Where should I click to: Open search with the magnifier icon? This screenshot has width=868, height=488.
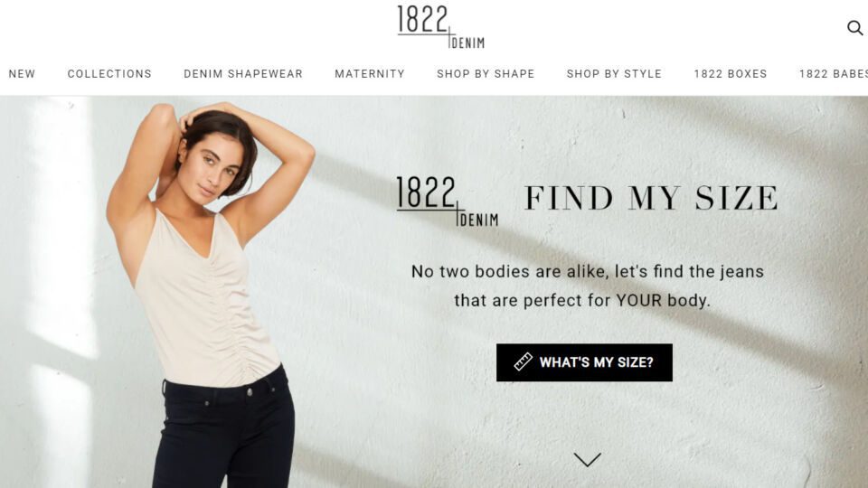click(854, 28)
